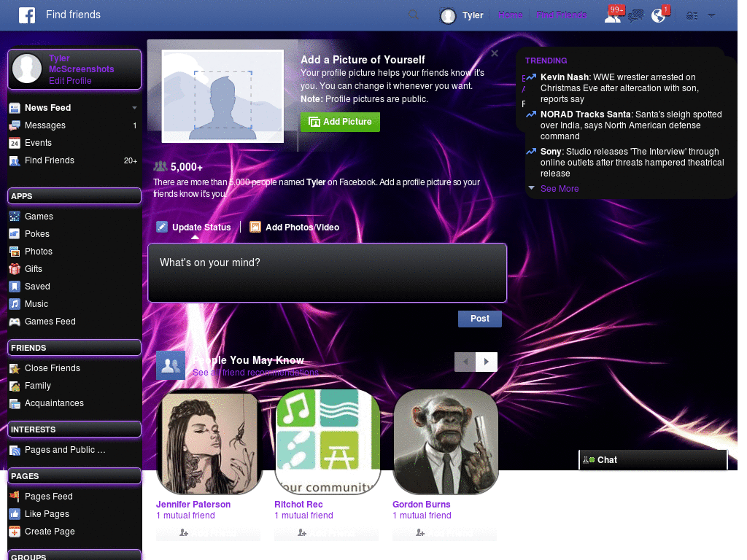Expand News Feed options arrow

pos(134,108)
